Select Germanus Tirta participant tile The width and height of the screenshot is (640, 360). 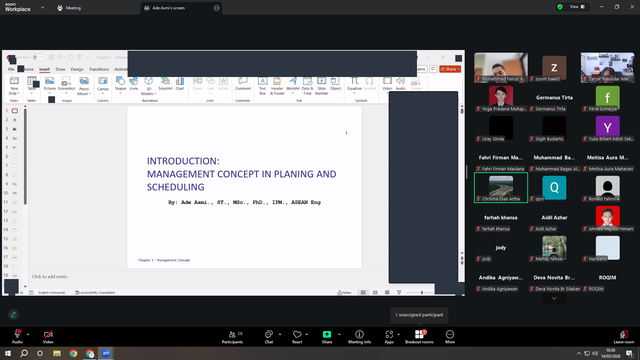coord(554,98)
